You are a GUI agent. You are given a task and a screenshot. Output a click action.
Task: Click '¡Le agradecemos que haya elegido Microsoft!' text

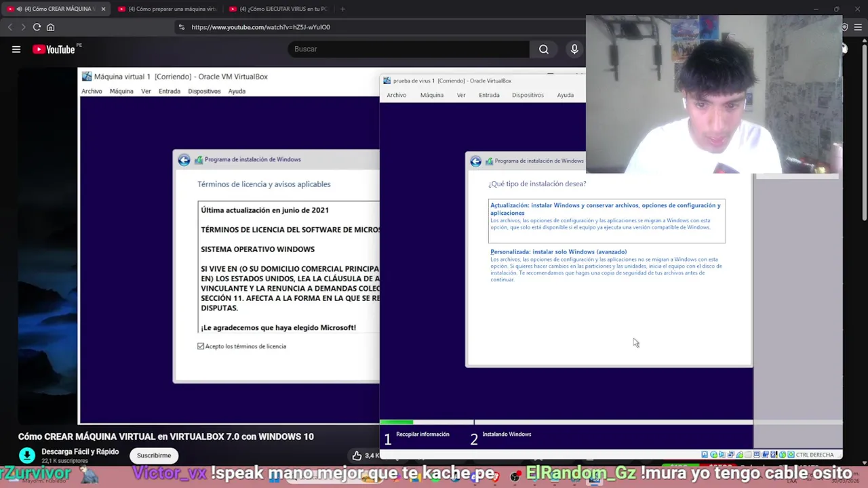(x=278, y=328)
